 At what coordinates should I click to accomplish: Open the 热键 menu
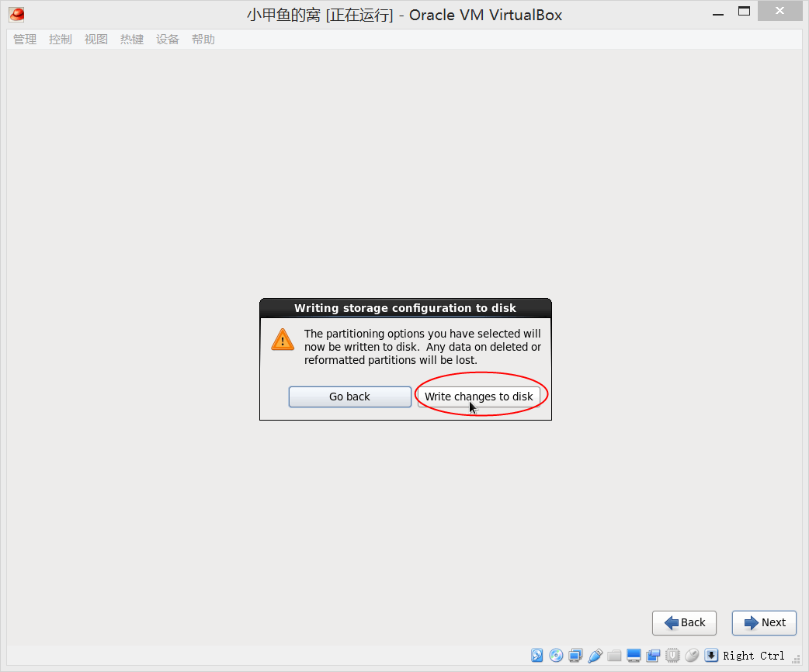(132, 40)
